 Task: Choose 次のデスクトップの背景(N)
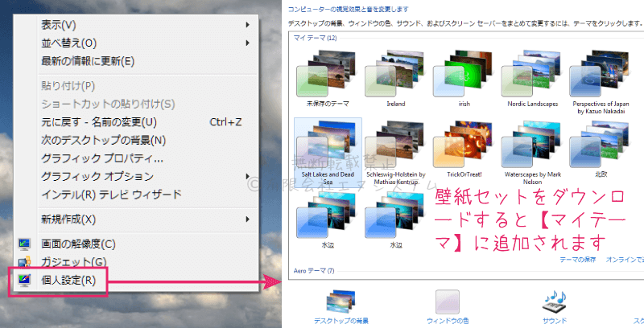pos(135,140)
